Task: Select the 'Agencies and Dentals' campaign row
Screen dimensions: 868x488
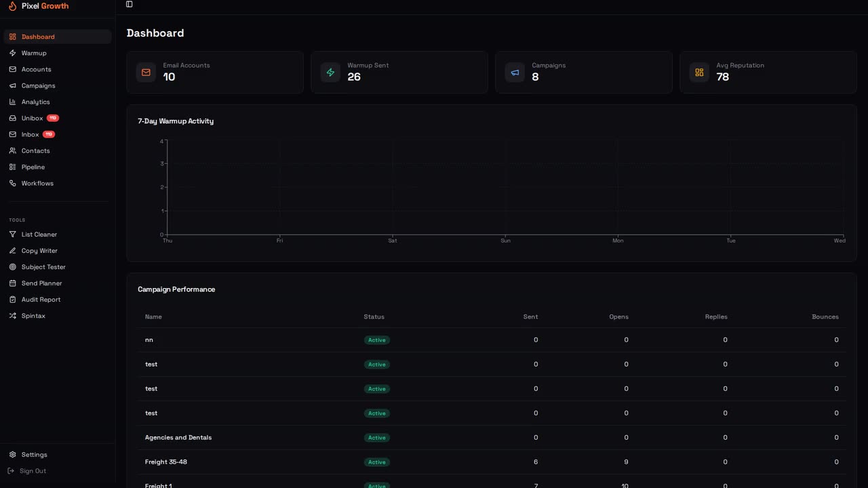Action: [492, 437]
